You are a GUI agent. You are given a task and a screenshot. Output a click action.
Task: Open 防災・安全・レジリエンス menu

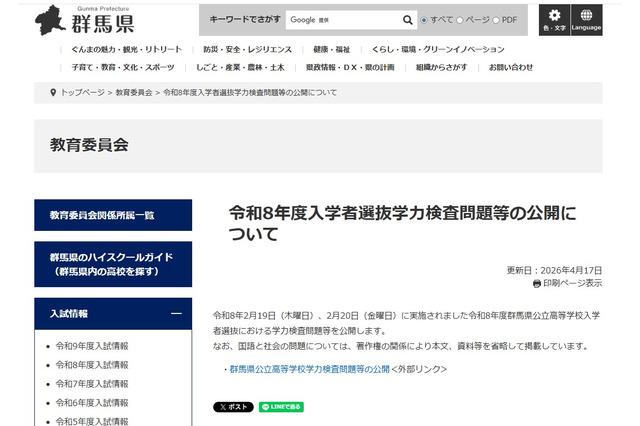tap(248, 49)
